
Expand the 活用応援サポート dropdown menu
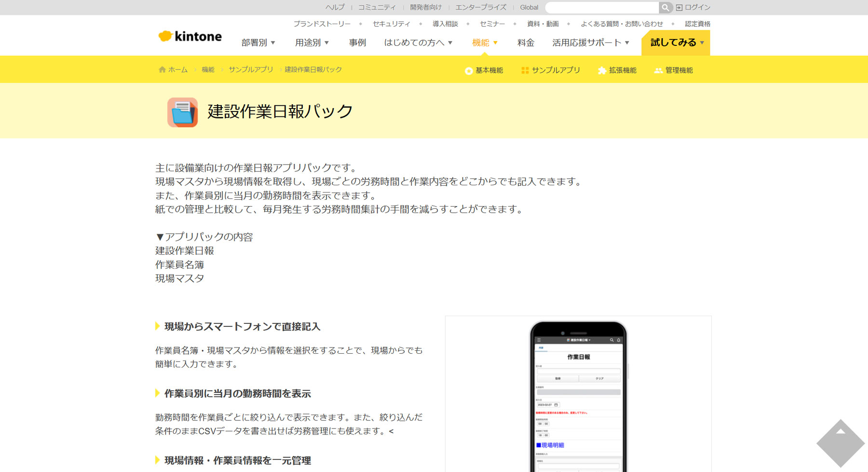(591, 42)
